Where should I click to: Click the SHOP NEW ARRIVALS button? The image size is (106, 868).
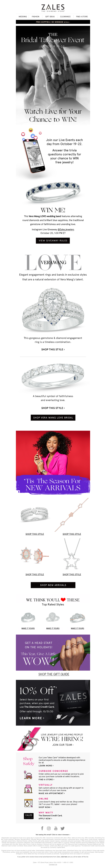(53, 585)
